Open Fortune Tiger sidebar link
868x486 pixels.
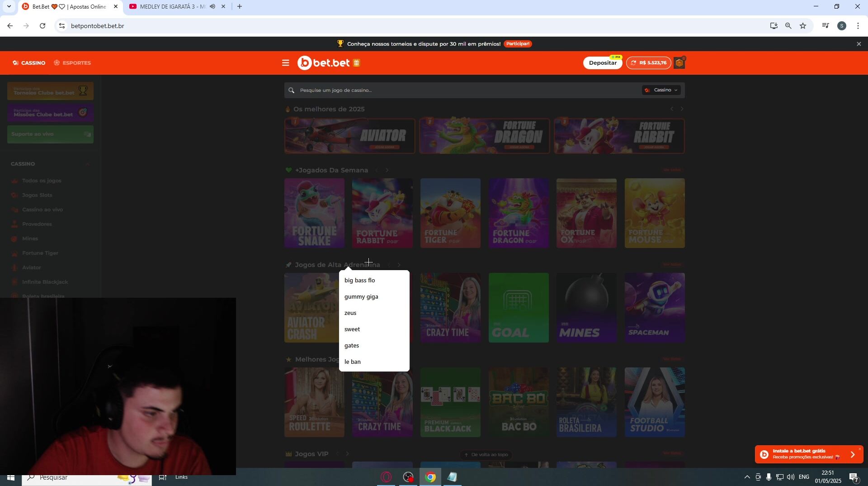(40, 253)
